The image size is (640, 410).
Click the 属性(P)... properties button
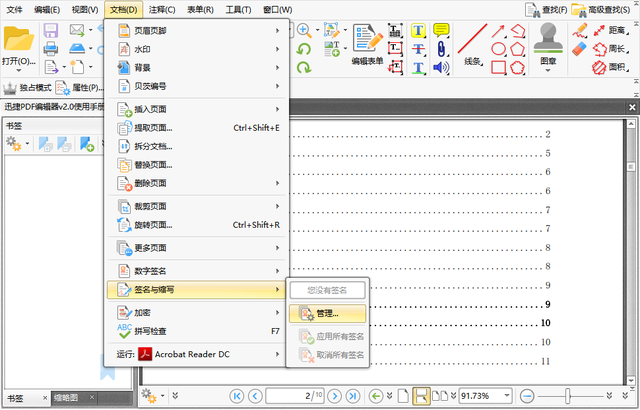(x=80, y=87)
